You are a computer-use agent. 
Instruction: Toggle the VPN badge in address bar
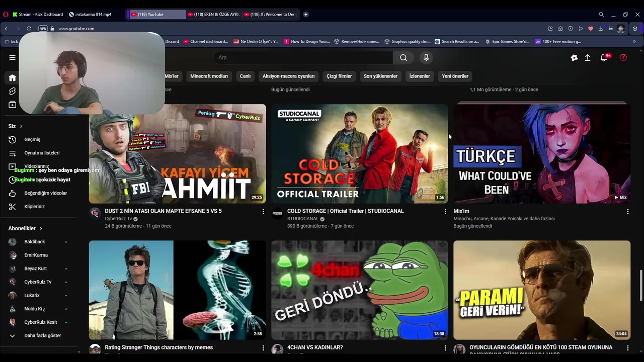click(x=43, y=29)
